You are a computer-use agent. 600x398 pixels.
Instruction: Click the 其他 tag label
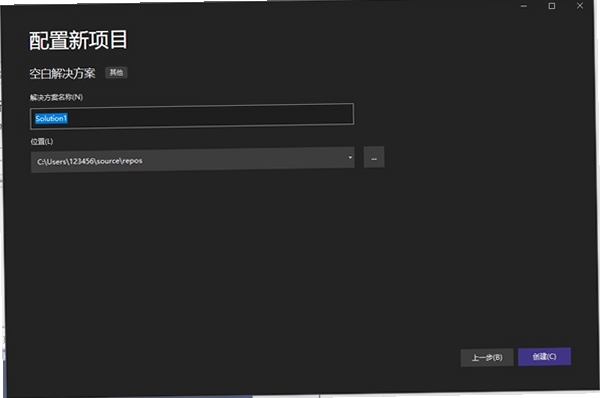(x=116, y=73)
